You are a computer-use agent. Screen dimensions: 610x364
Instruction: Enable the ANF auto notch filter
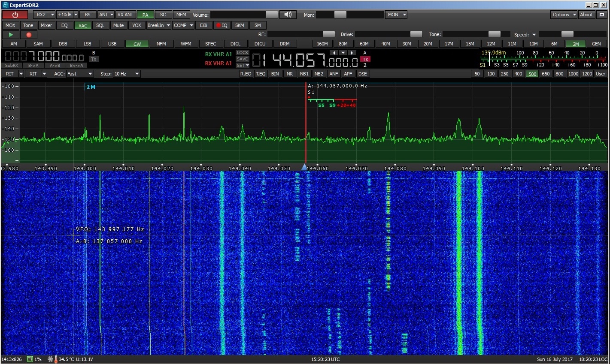(x=334, y=74)
